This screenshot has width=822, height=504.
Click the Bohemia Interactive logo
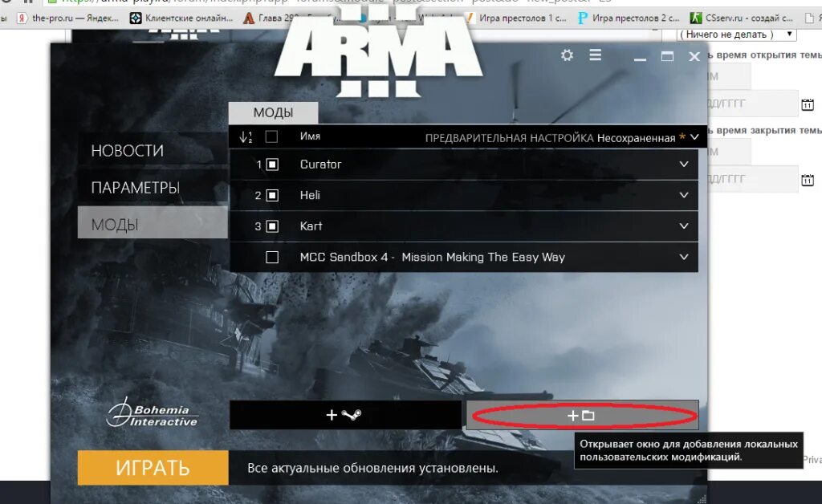tap(154, 414)
